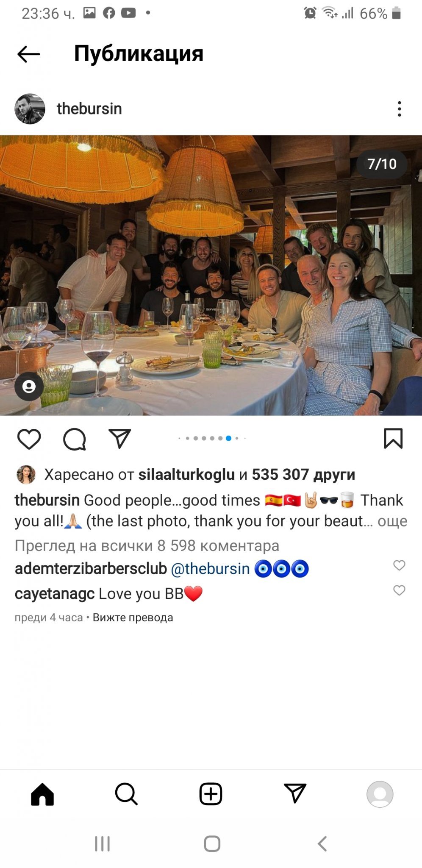Like adeмterzibarbersclub comment heart

pyautogui.click(x=399, y=565)
